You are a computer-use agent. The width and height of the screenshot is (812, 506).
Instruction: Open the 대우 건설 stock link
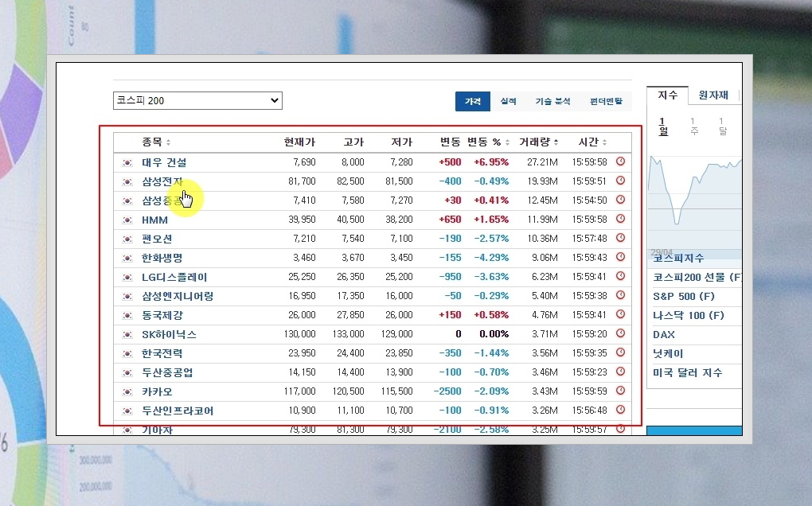click(164, 162)
